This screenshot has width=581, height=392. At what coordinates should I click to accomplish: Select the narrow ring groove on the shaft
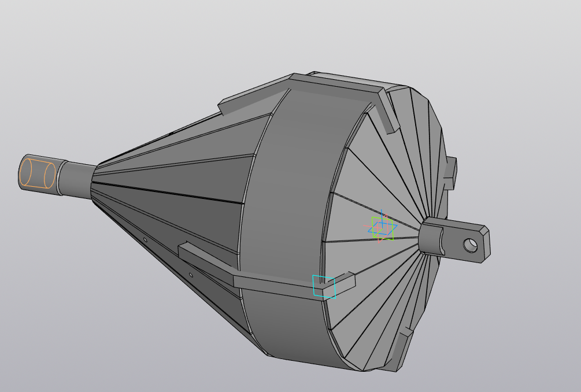60,178
